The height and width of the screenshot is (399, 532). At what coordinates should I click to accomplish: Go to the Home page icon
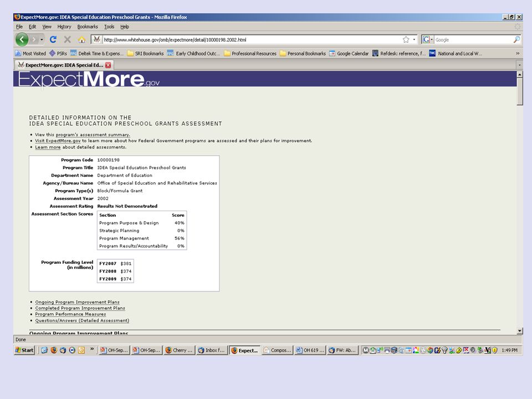click(x=81, y=40)
